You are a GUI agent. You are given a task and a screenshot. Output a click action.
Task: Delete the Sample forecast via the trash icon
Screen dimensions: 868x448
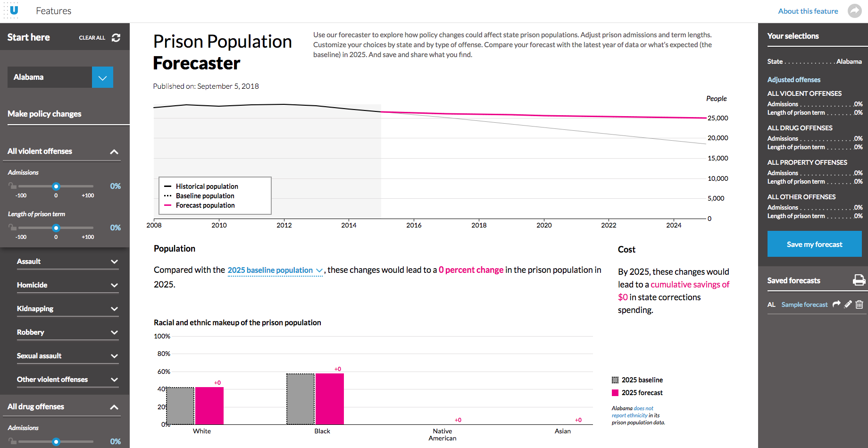860,304
